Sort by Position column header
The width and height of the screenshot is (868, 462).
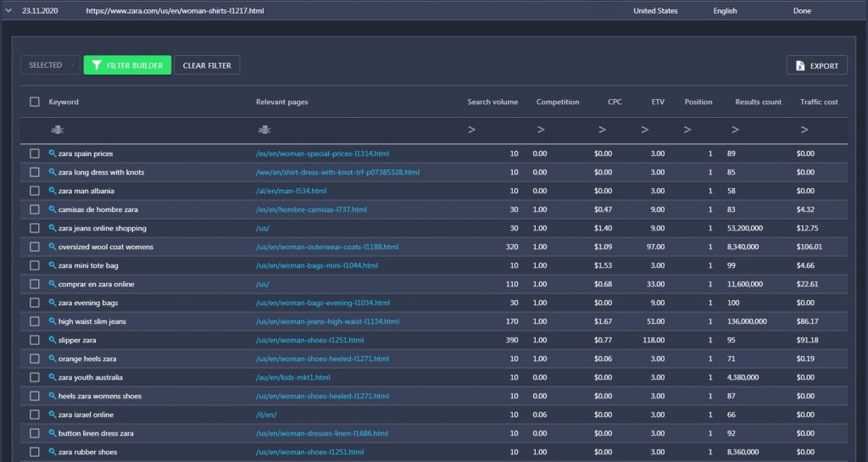coord(698,102)
